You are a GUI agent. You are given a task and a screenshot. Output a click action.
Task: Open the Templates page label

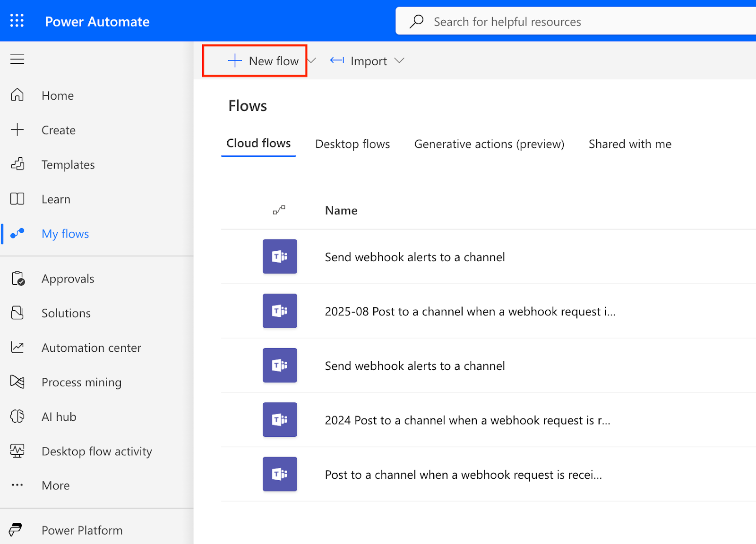click(68, 165)
